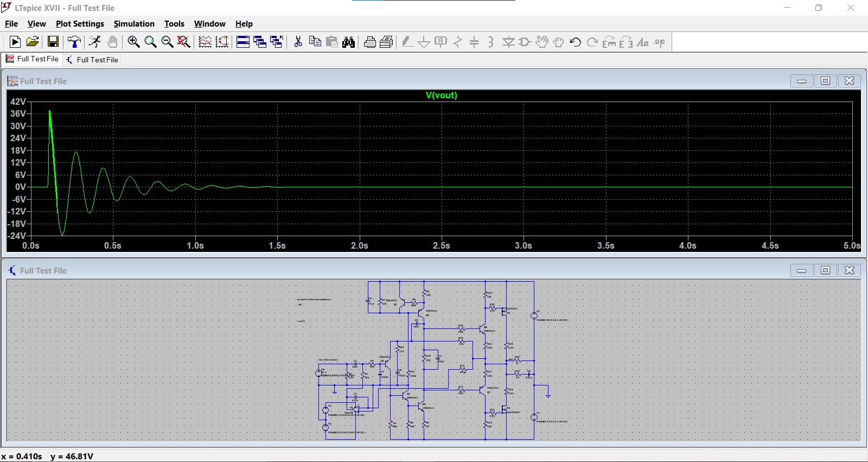
Task: Open the Simulation menu
Action: [134, 24]
